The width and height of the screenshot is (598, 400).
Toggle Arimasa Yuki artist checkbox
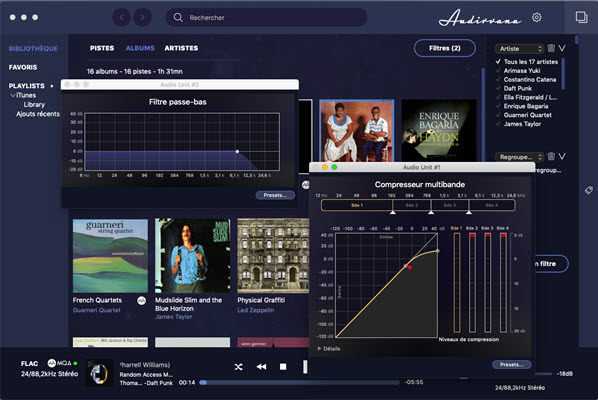498,71
